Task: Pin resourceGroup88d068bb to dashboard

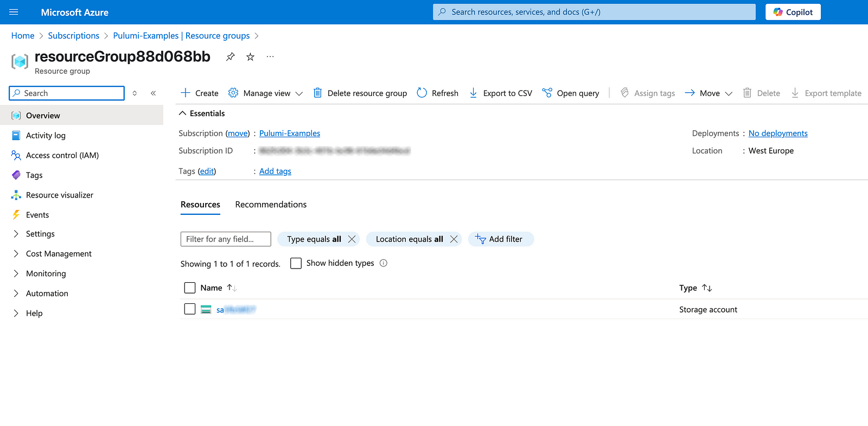Action: point(231,56)
